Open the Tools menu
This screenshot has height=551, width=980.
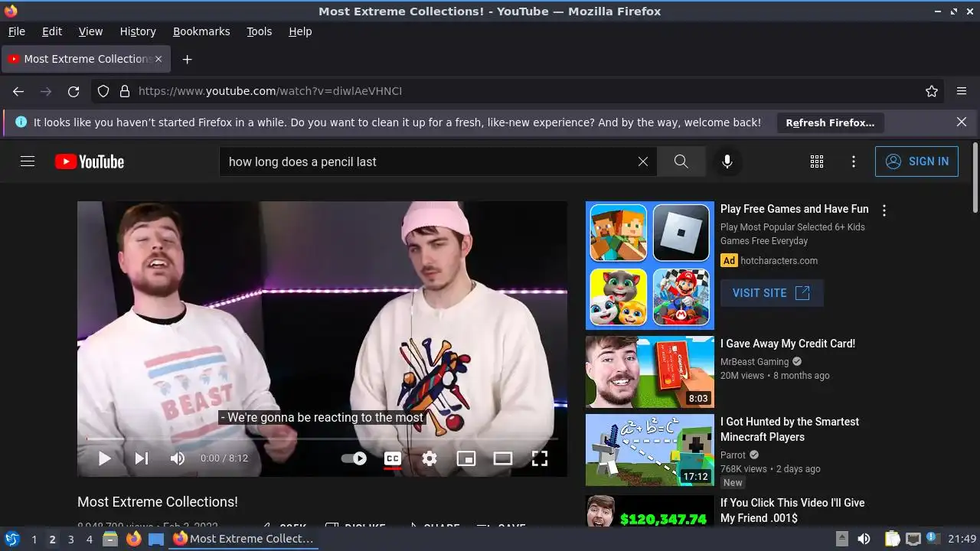[260, 31]
